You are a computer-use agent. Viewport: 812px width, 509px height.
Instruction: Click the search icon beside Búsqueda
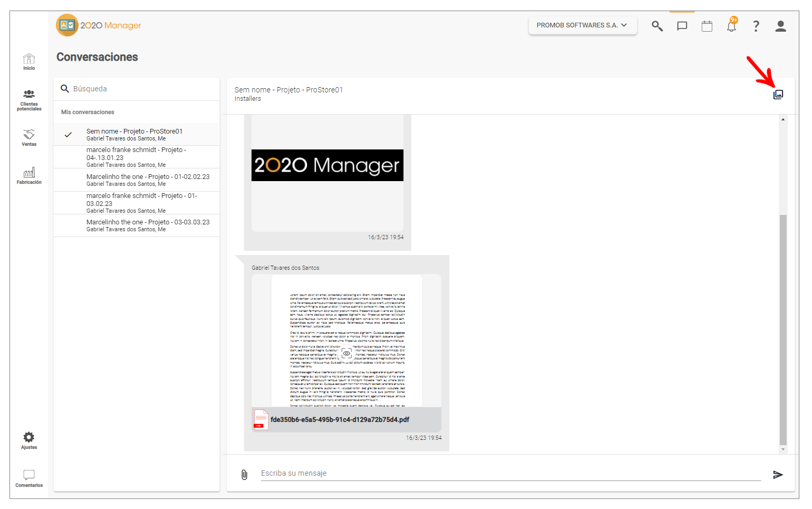(65, 89)
